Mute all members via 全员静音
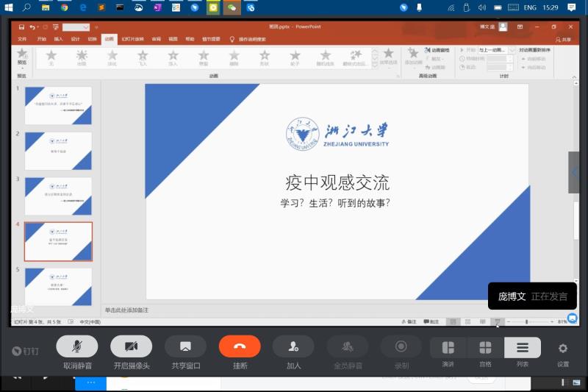Viewport: 588px width, 392px height. point(348,346)
